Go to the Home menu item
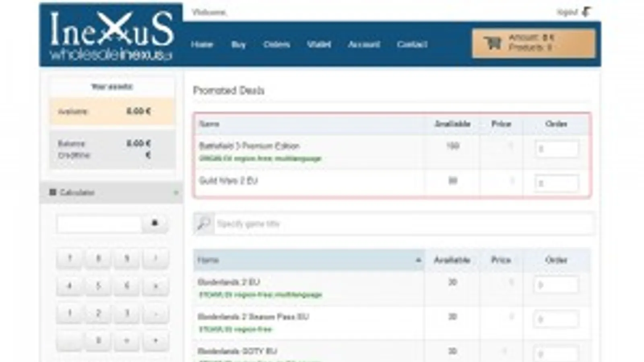 coord(202,44)
